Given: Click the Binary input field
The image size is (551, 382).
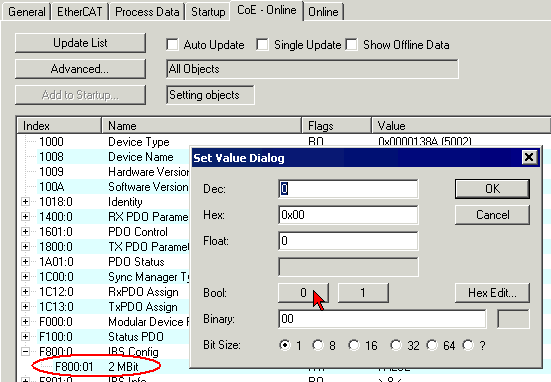Looking at the screenshot, I should point(382,319).
